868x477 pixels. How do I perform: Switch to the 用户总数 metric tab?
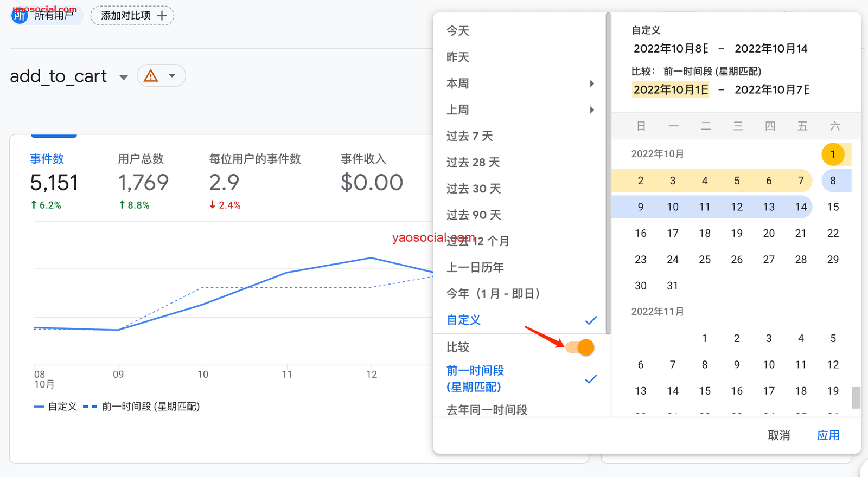(x=141, y=159)
